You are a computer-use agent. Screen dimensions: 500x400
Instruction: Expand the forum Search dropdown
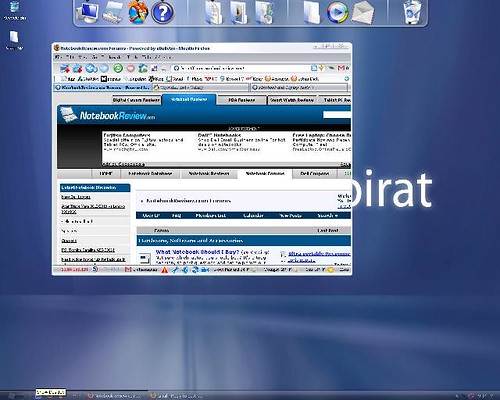[328, 216]
